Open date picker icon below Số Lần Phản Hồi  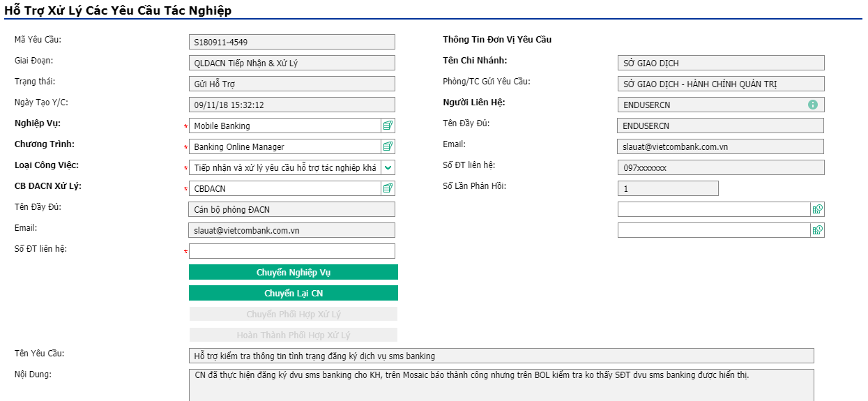coord(817,209)
